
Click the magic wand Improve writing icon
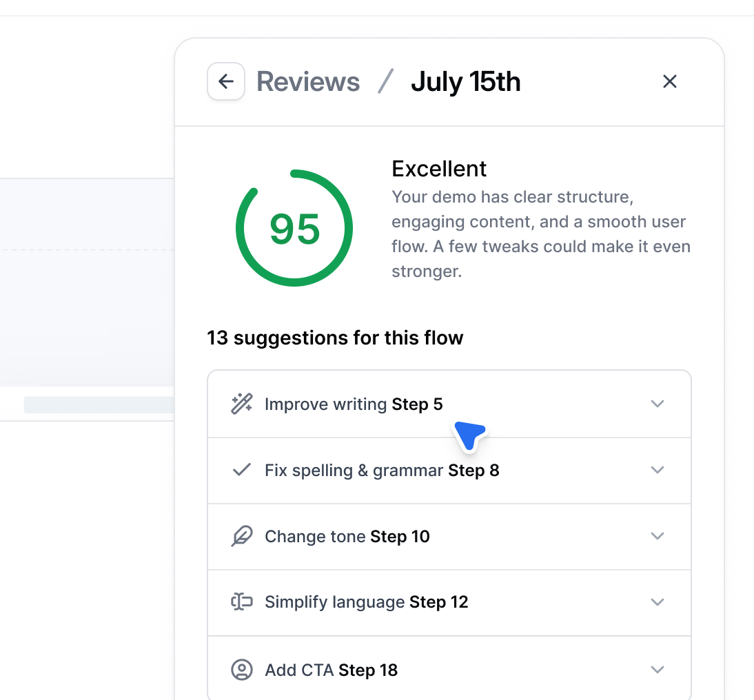[241, 404]
